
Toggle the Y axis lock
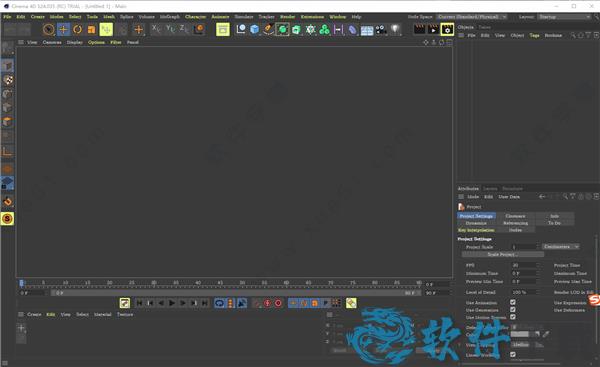[x=170, y=29]
